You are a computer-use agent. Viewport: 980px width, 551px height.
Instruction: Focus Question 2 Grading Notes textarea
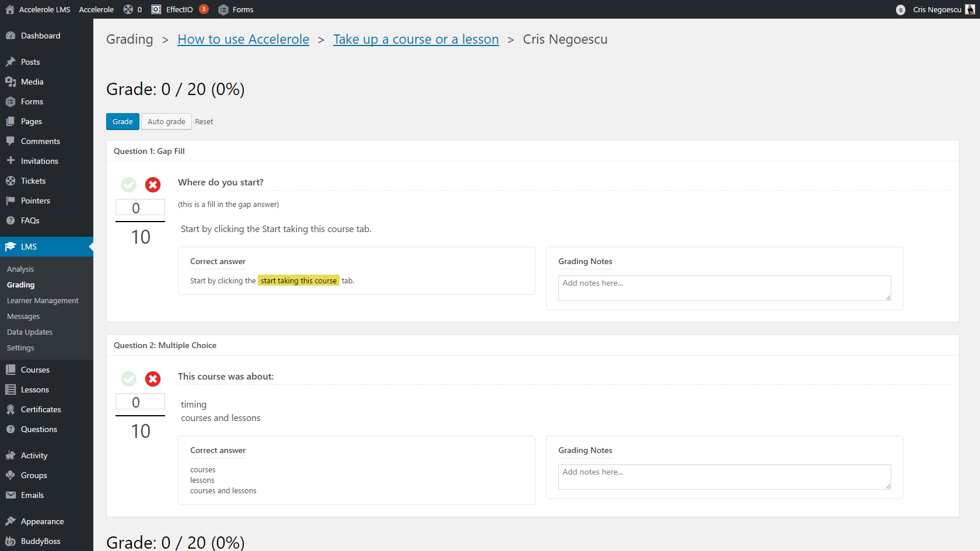point(724,477)
